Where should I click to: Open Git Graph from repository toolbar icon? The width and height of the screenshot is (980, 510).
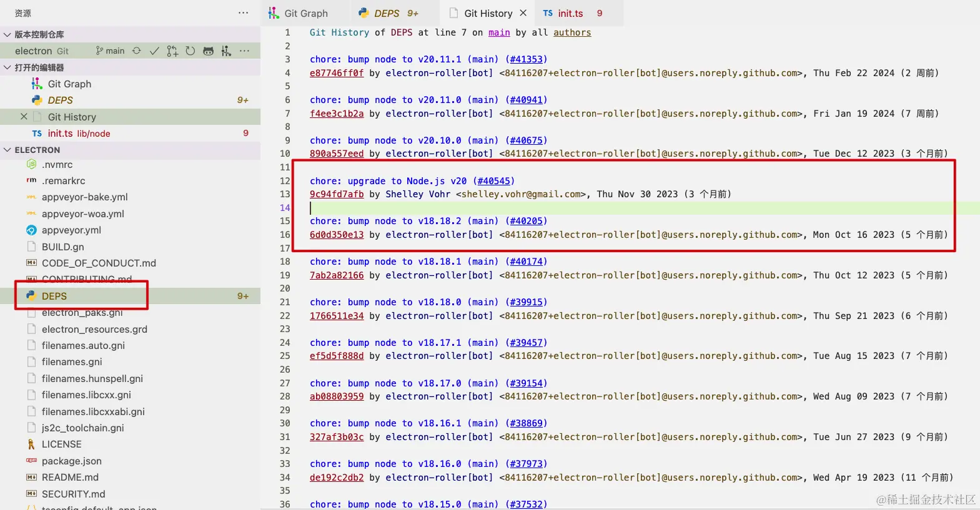226,51
